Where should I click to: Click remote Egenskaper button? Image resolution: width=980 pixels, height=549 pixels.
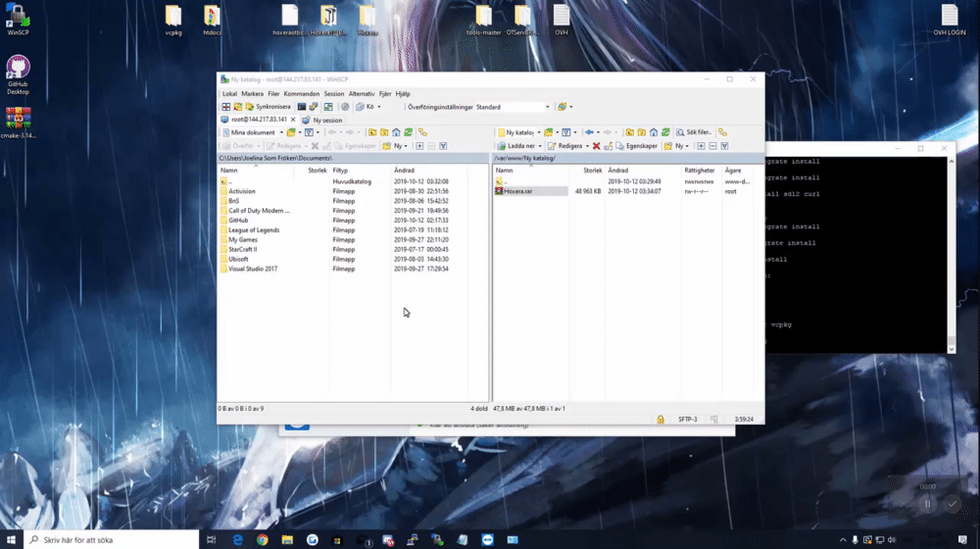[637, 146]
